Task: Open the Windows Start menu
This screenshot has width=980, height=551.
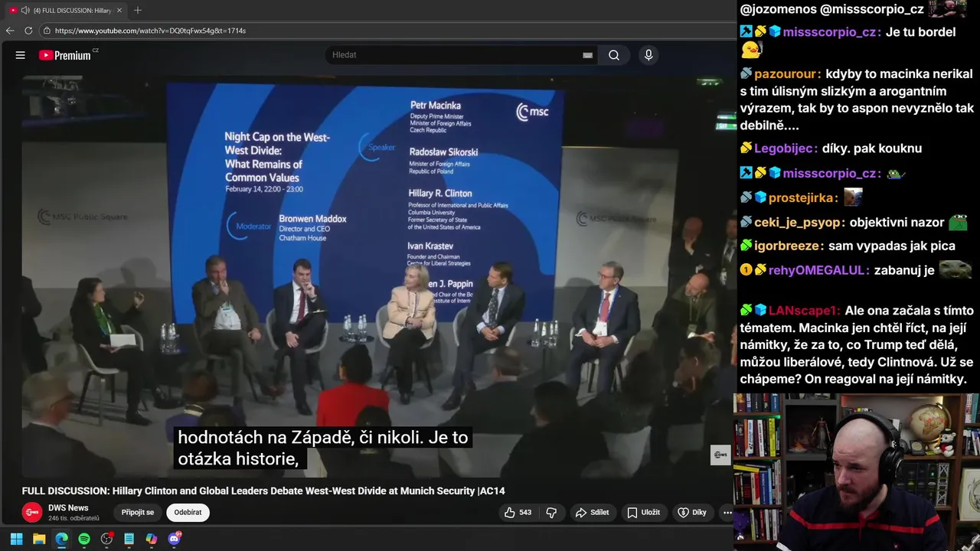Action: coord(16,539)
